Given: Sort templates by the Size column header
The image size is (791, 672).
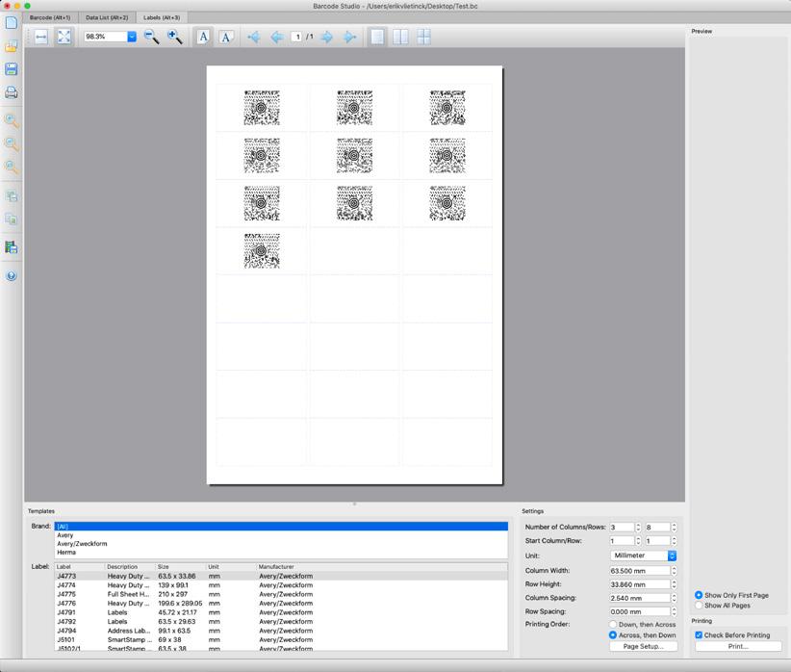Looking at the screenshot, I should 181,567.
